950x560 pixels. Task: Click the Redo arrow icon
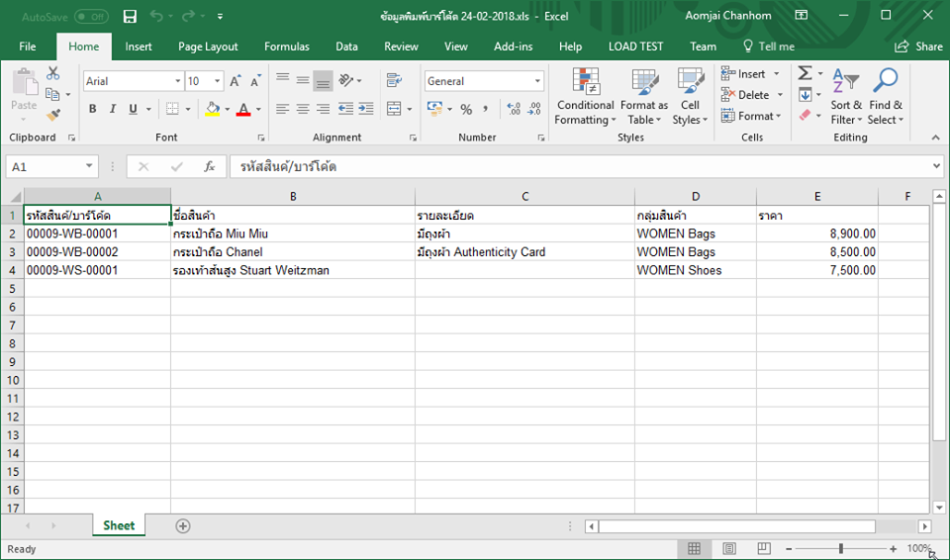pos(190,17)
